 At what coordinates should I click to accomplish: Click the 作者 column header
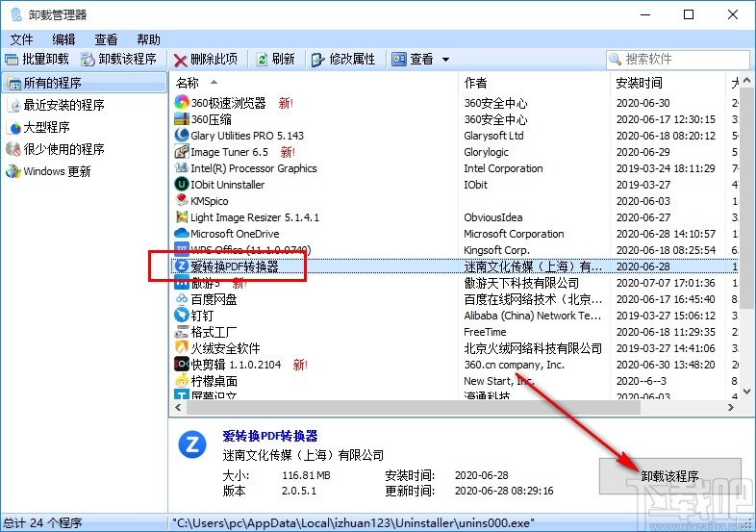point(534,83)
